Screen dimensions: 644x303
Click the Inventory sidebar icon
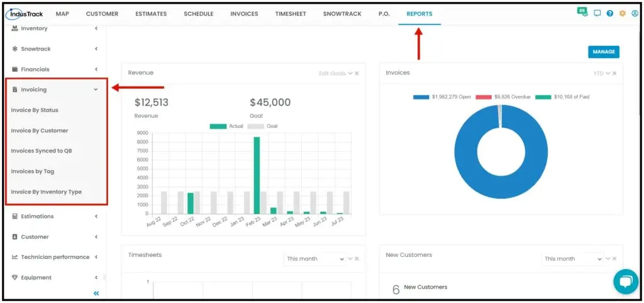(15, 28)
